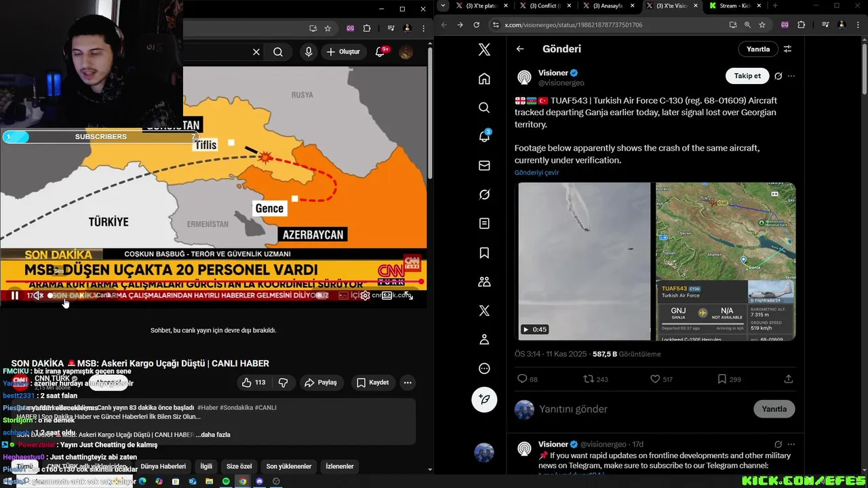This screenshot has height=488, width=868.
Task: Click the compose post feather button
Action: (x=484, y=399)
